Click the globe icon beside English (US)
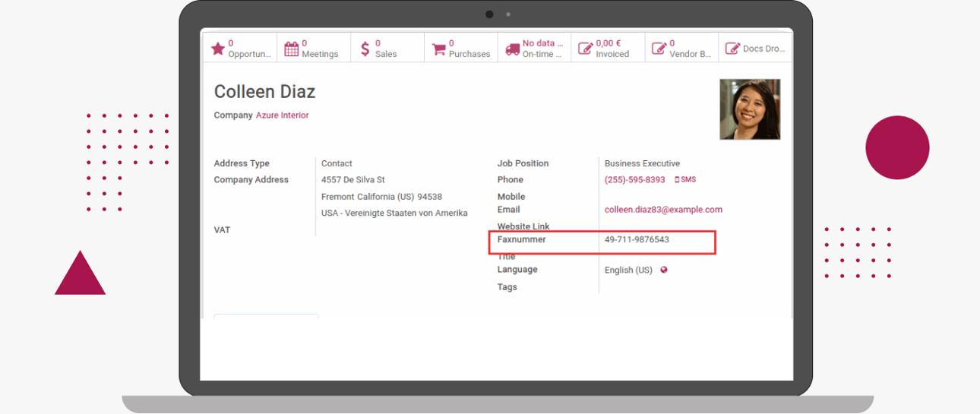 click(664, 270)
